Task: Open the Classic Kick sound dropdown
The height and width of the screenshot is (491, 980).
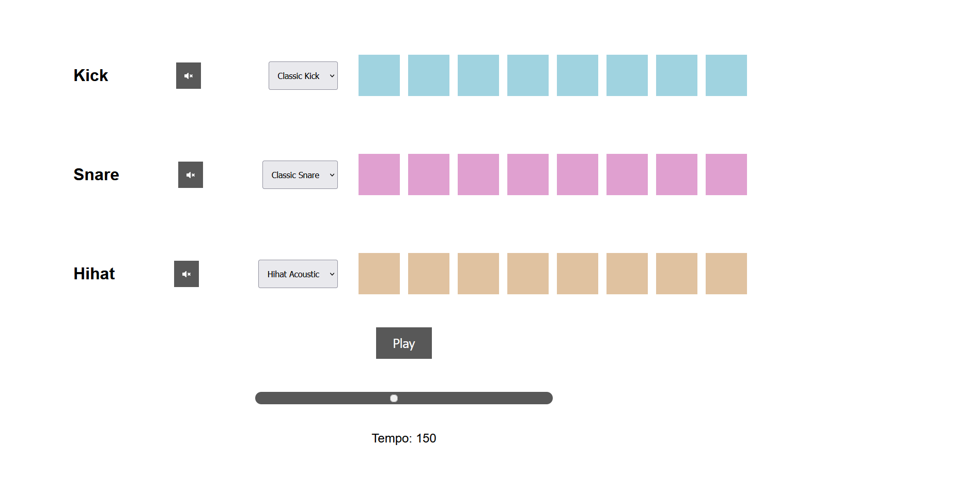Action: [303, 75]
